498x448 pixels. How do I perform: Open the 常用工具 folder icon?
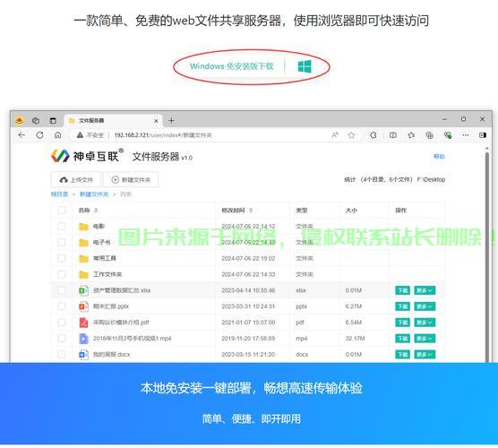pyautogui.click(x=83, y=258)
